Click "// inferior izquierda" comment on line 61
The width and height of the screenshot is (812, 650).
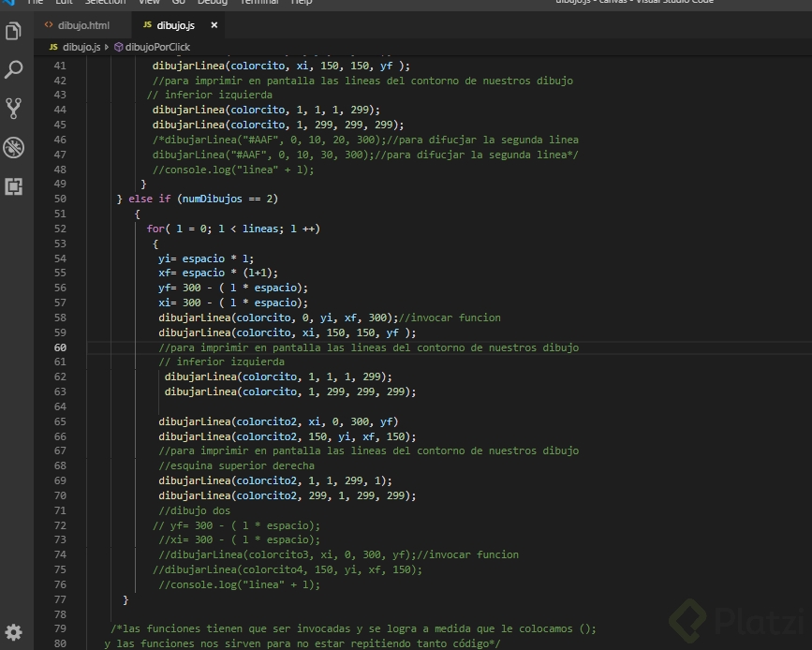(221, 362)
